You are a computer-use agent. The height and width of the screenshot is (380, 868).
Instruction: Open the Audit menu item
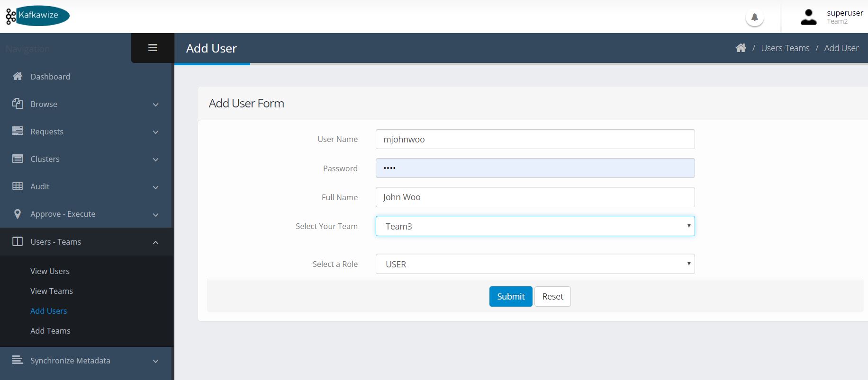click(x=40, y=186)
